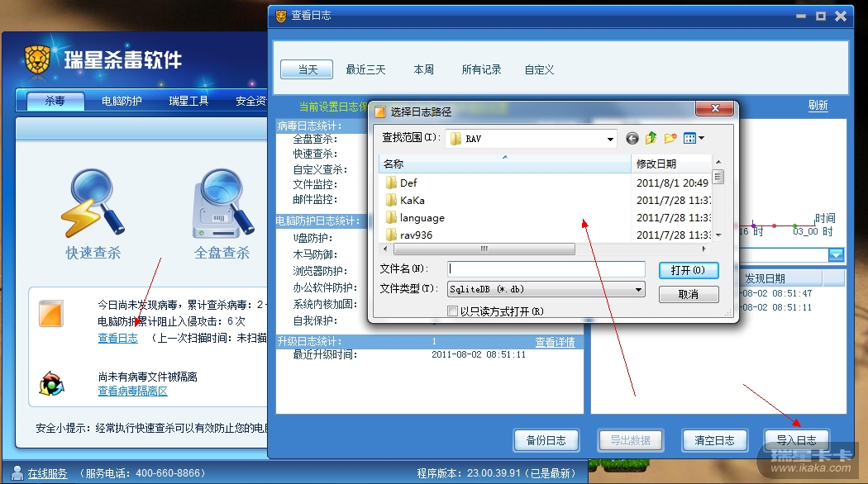Open the 查看日志 link
Image resolution: width=868 pixels, height=484 pixels.
coord(118,338)
